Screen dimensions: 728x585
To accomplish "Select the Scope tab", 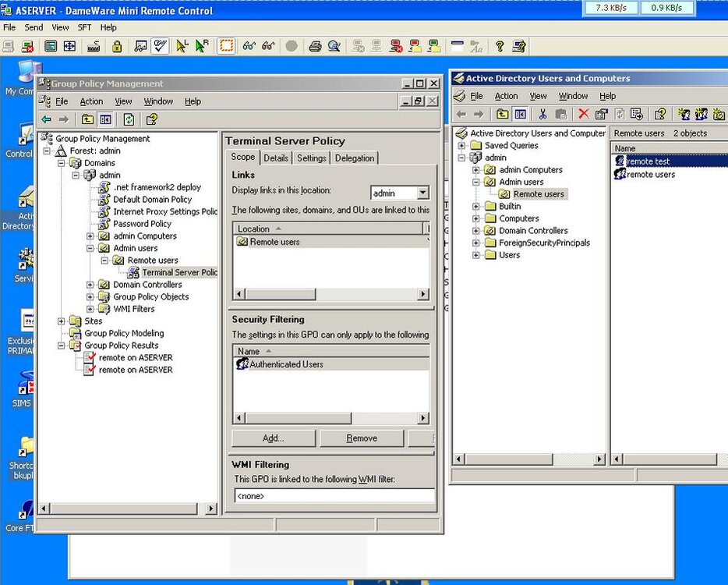I will point(243,157).
